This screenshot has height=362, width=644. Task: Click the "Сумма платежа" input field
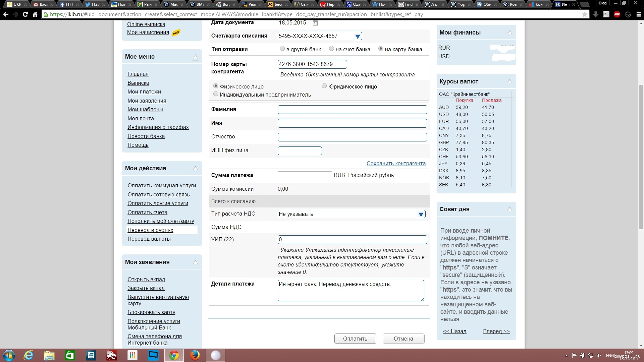[x=305, y=175]
